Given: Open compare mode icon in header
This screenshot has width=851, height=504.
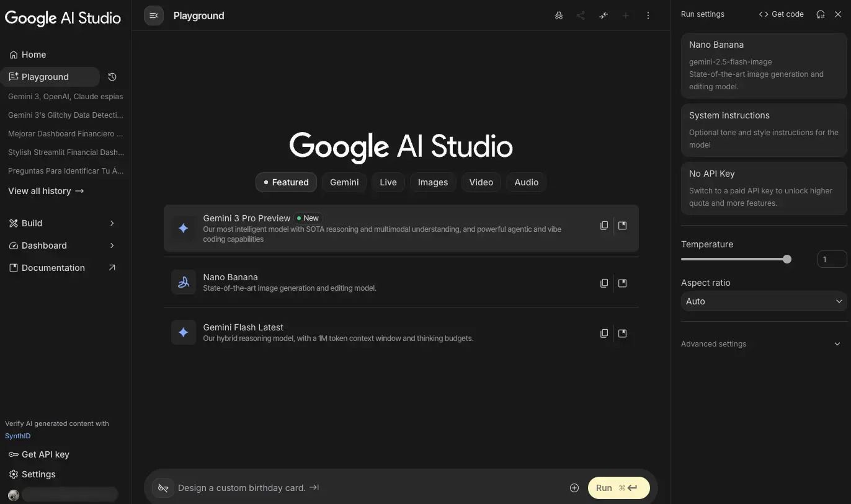Looking at the screenshot, I should tap(603, 15).
